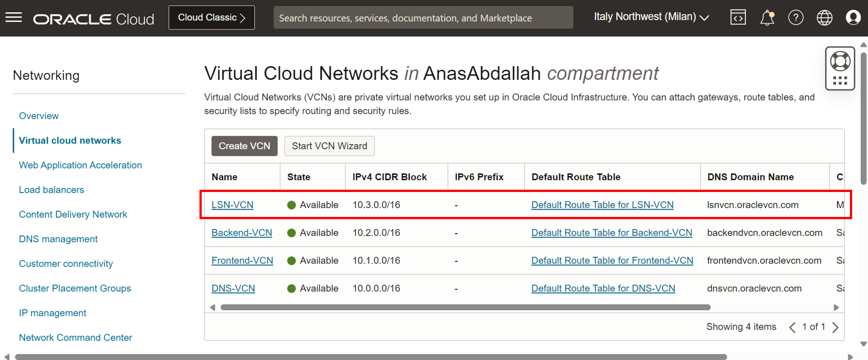Viewport: 868px width, 360px height.
Task: Open Default Route Table for LSN-VCN
Action: click(602, 205)
